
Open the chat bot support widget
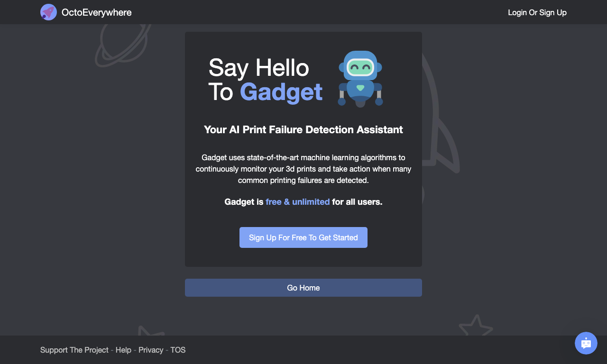click(x=586, y=343)
